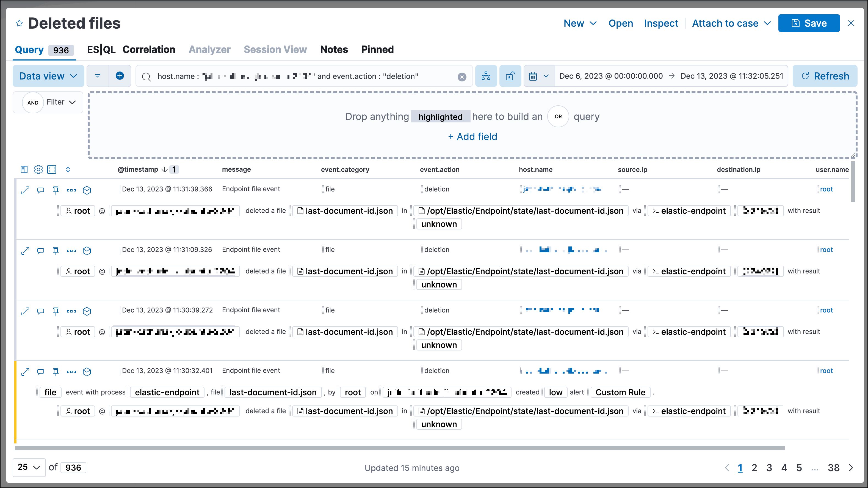
Task: Expand the New button dropdown arrow
Action: click(x=593, y=23)
